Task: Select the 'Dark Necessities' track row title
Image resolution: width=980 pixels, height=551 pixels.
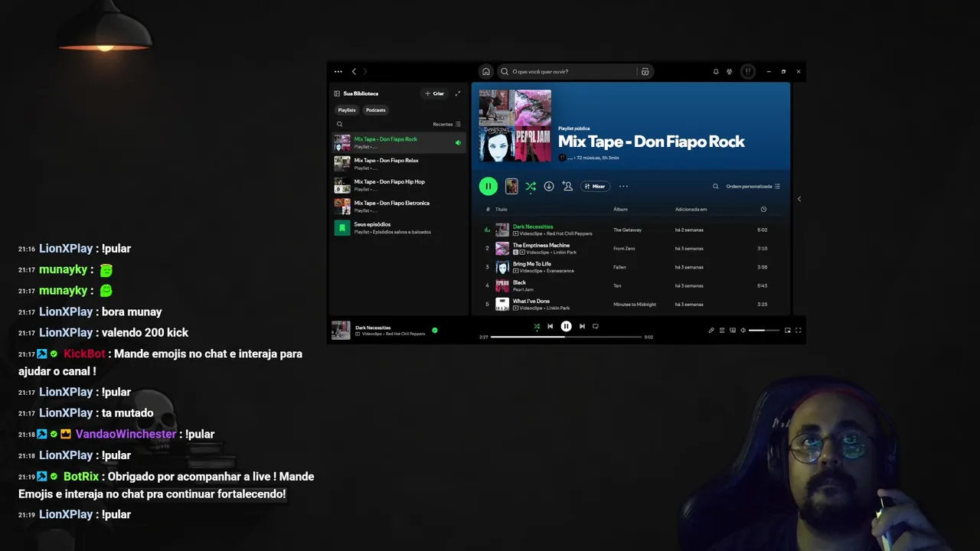Action: point(533,227)
